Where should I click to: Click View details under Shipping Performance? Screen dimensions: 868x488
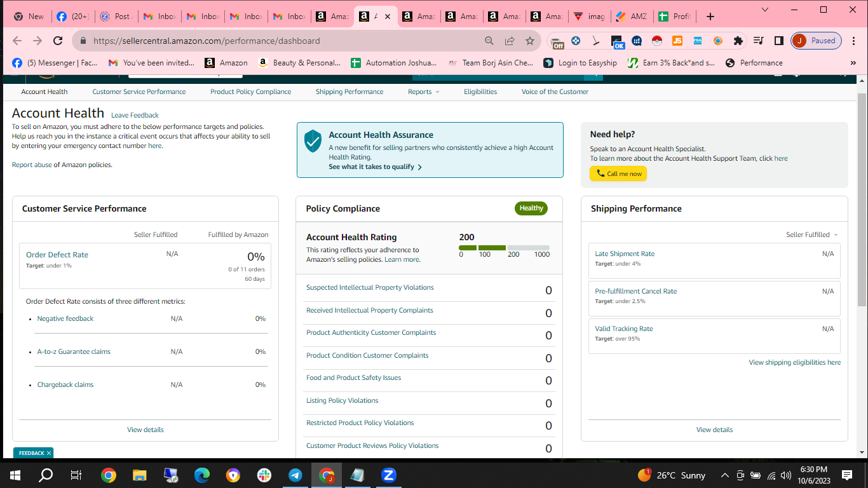(714, 430)
